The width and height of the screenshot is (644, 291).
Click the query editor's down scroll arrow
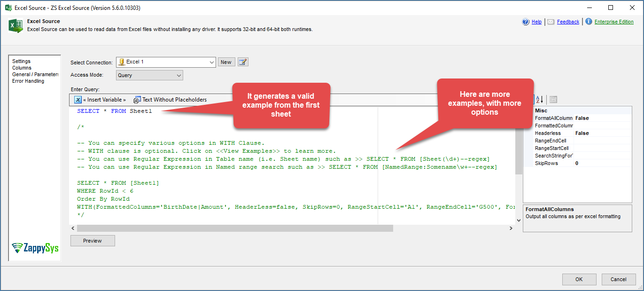coord(519,220)
